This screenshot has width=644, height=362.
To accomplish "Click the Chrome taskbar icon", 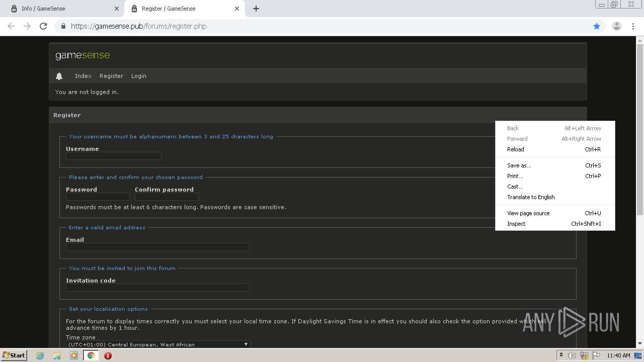I will pos(91,355).
